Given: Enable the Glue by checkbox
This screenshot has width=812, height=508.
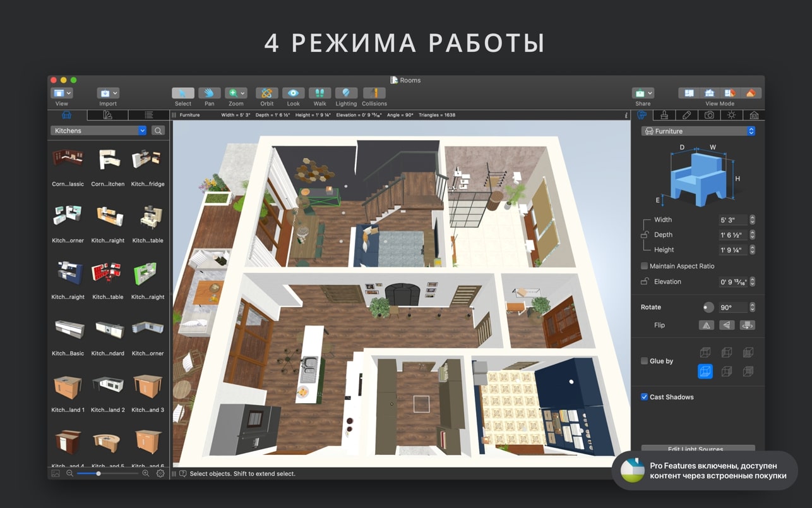Looking at the screenshot, I should tap(644, 361).
